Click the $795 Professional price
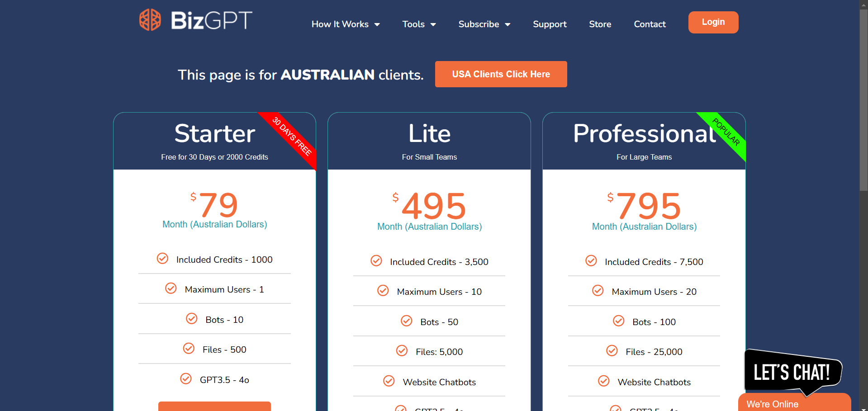Image resolution: width=868 pixels, height=411 pixels. [644, 206]
